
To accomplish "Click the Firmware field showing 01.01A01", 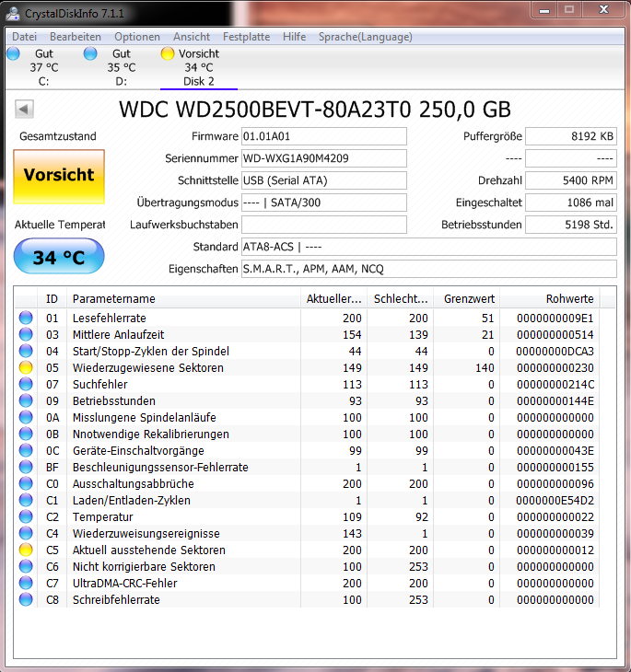I will click(324, 136).
